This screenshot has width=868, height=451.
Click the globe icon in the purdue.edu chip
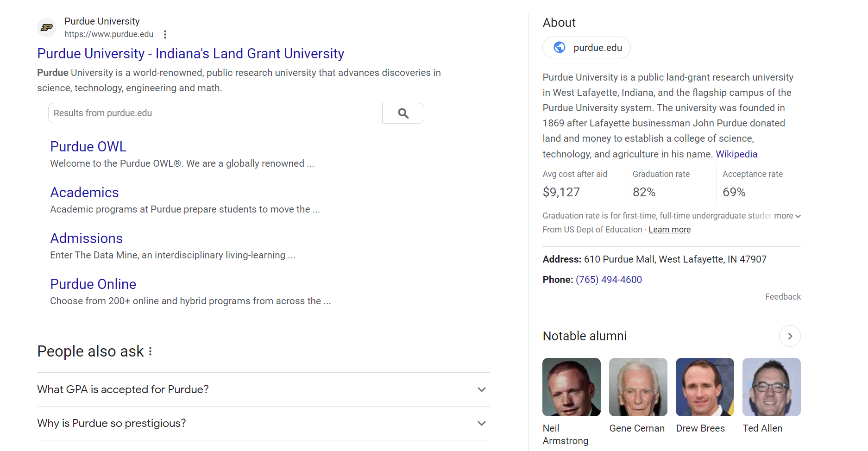(x=559, y=47)
